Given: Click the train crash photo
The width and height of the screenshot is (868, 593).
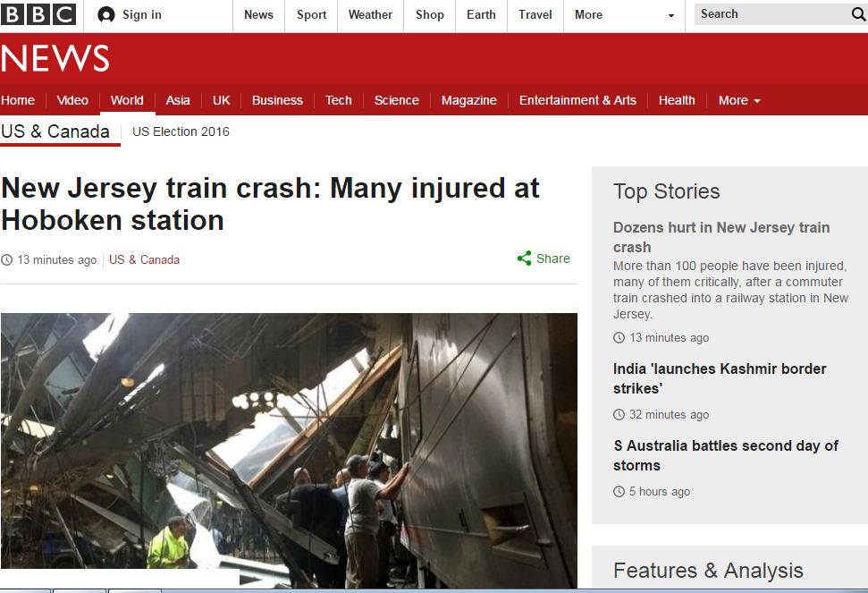Looking at the screenshot, I should pyautogui.click(x=289, y=451).
